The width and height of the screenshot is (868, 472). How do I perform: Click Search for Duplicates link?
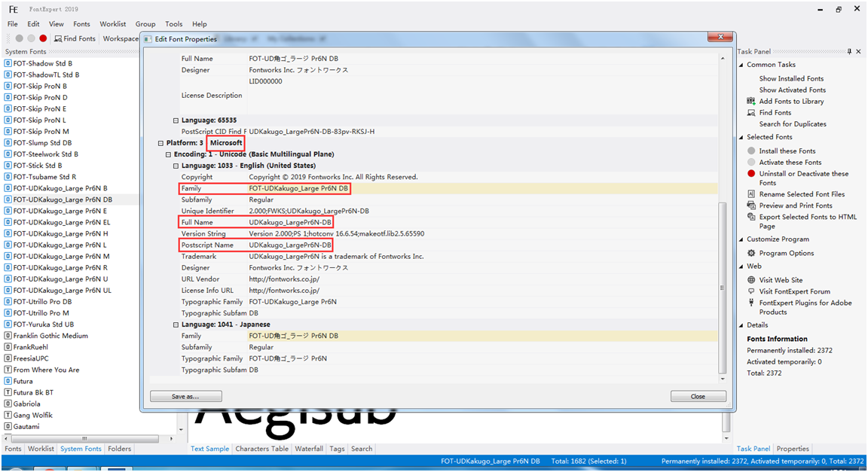click(x=792, y=124)
